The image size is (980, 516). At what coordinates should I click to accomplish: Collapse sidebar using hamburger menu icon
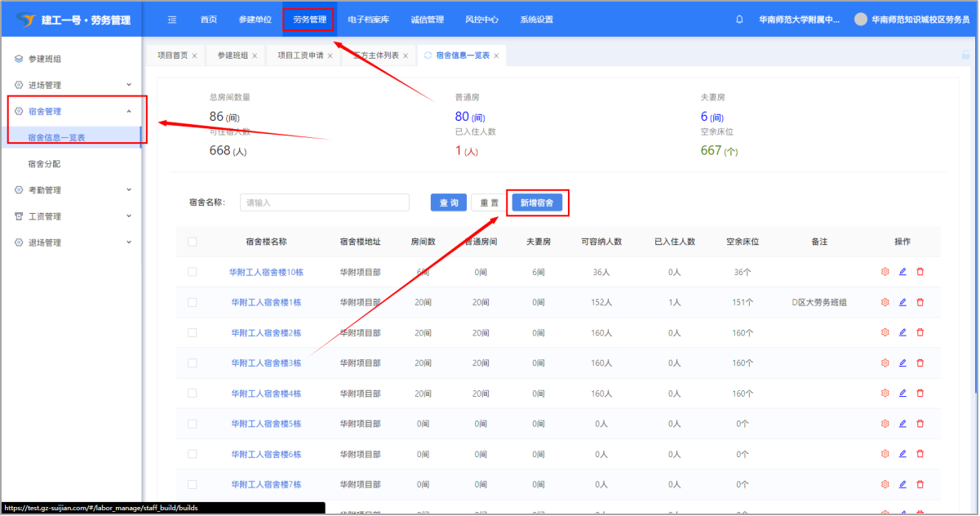coord(172,20)
